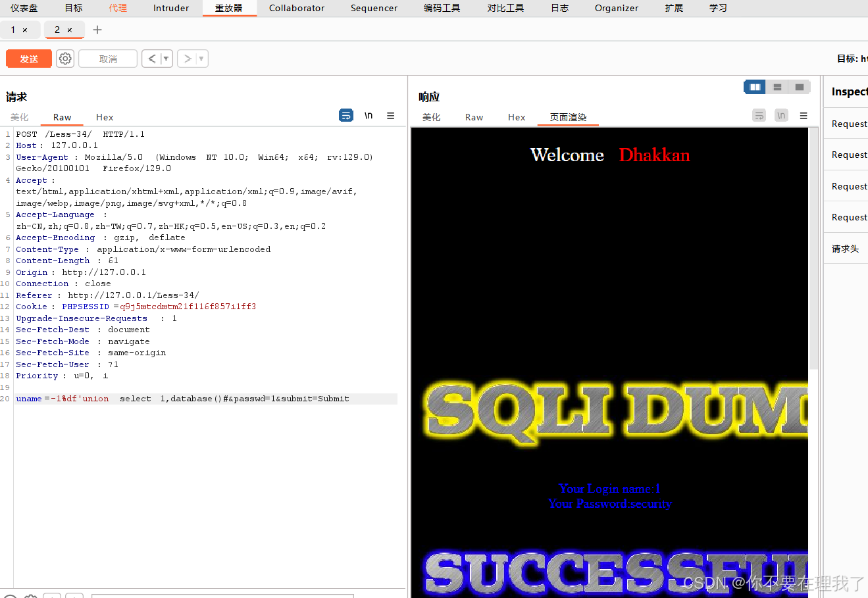Go back to previous request in history
Screen dimensions: 868x598
tap(152, 59)
